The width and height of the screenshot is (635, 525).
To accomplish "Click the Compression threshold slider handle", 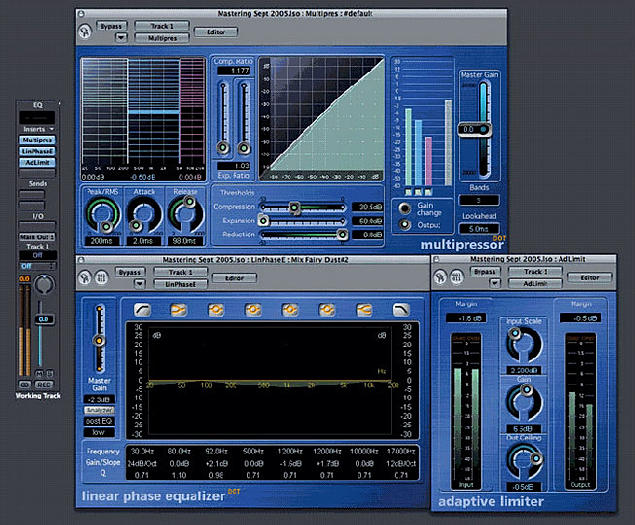I will click(294, 208).
